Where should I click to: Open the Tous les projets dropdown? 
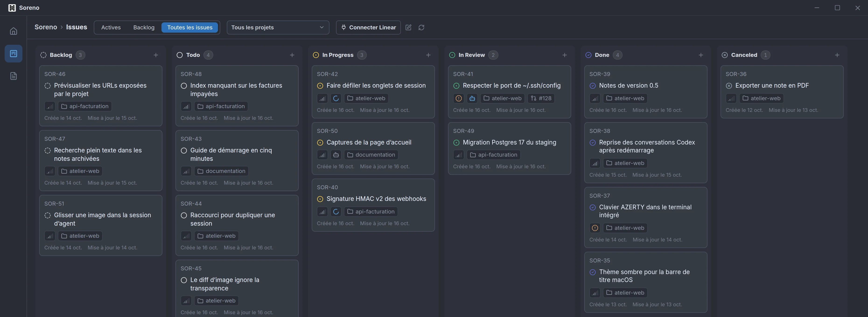(278, 28)
